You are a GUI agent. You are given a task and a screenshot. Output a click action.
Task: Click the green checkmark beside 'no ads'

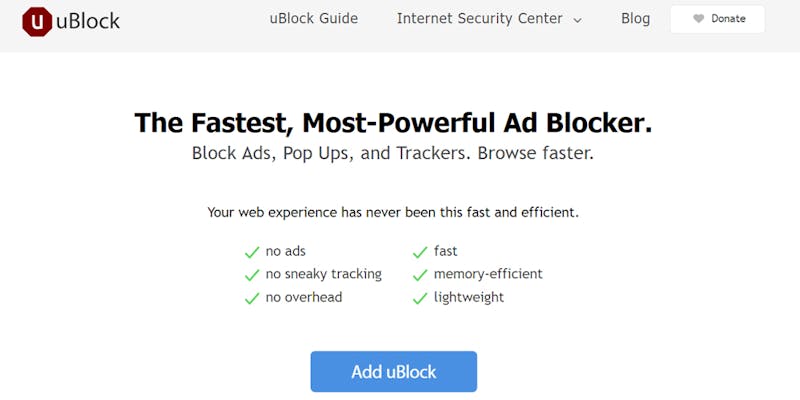tap(252, 252)
